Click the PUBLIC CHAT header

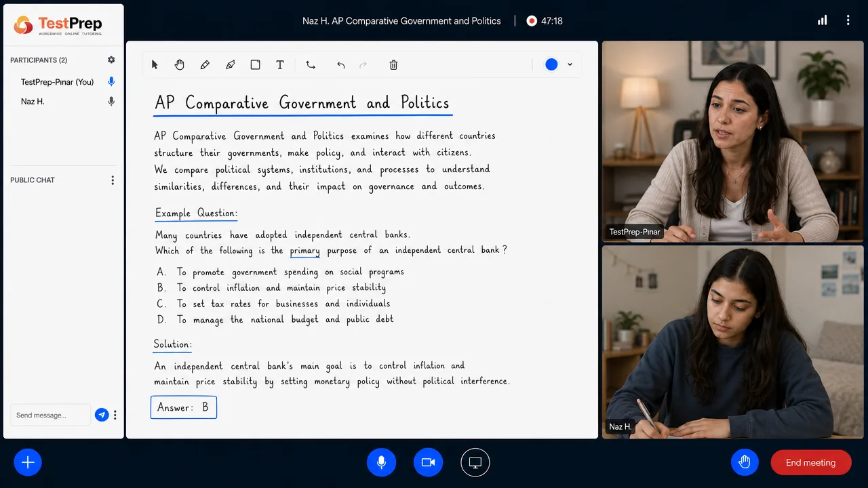(33, 180)
